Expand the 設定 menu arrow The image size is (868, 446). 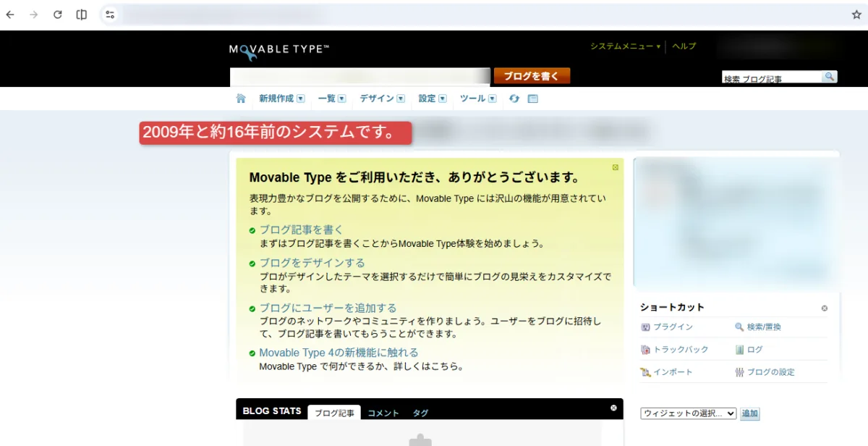click(x=443, y=99)
